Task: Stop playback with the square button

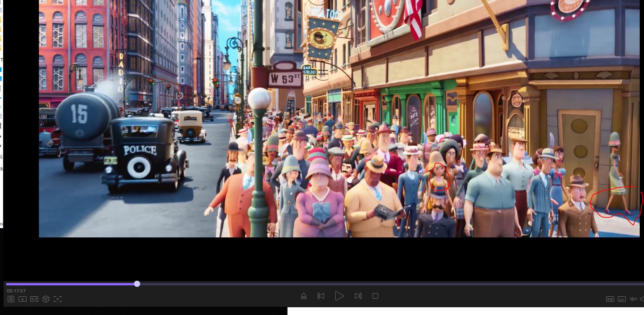Action: pos(375,296)
